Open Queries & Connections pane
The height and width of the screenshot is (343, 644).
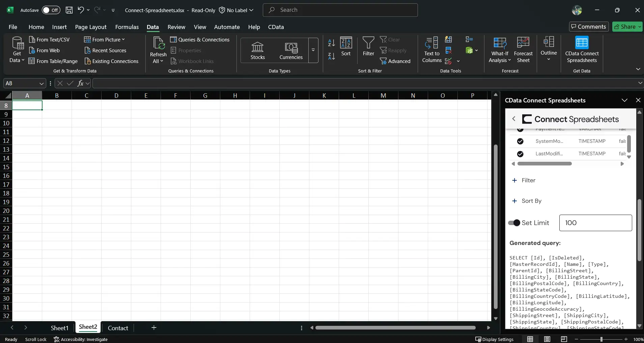click(200, 39)
